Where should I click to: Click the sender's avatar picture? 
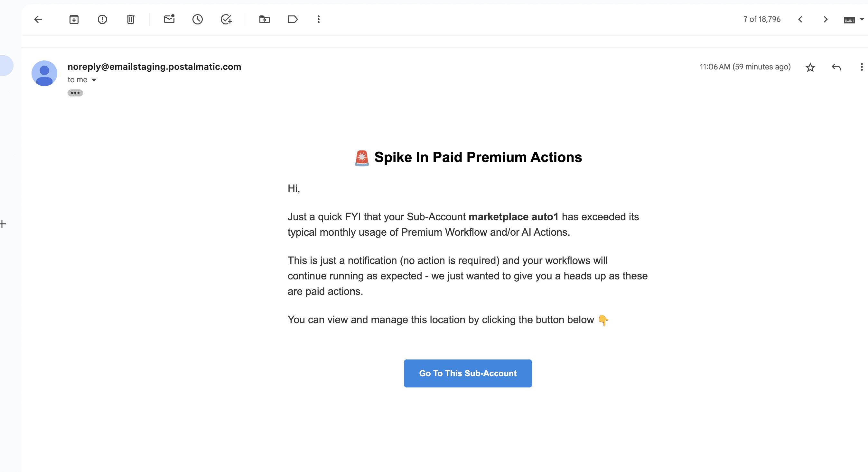(x=44, y=73)
